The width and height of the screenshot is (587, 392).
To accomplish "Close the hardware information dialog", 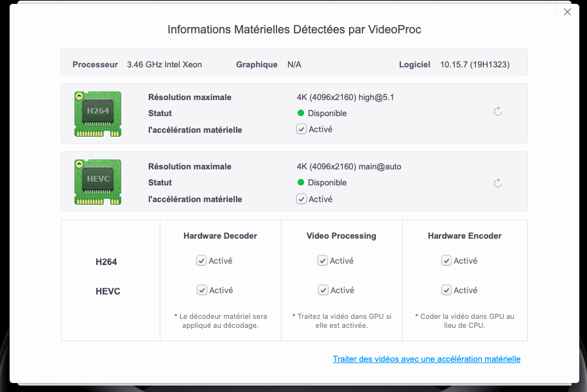I will 567,12.
